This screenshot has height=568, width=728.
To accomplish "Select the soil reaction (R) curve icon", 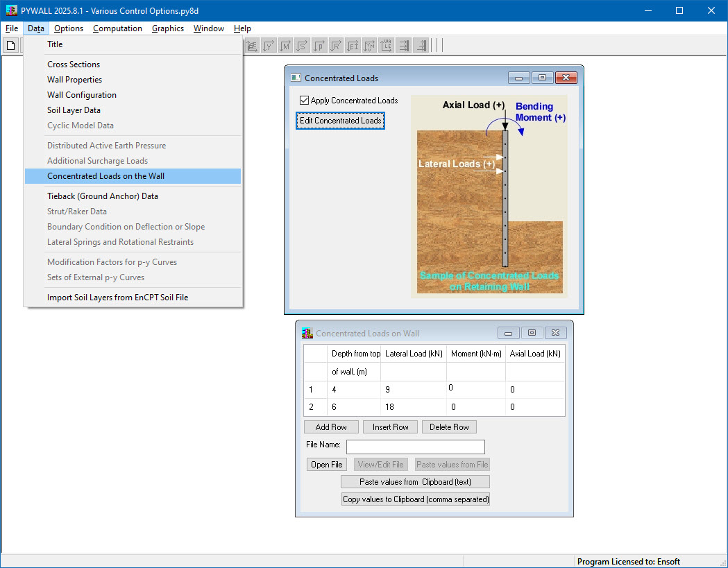I will point(335,45).
